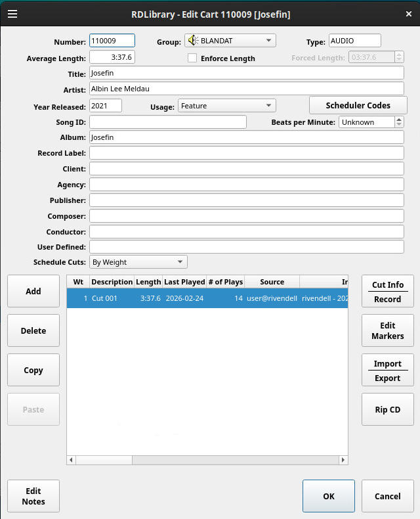
Task: Open the hamburger window menu
Action: 12,14
